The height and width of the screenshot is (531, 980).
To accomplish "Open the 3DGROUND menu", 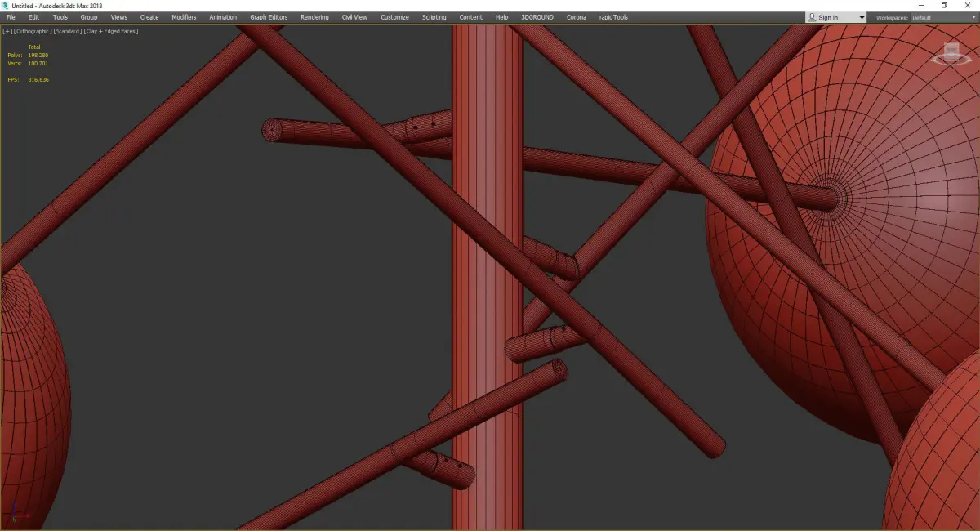I will (537, 17).
